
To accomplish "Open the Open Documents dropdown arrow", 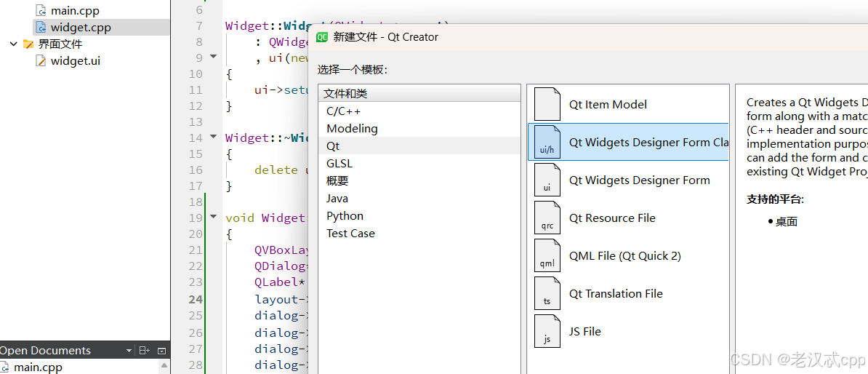I will point(129,351).
